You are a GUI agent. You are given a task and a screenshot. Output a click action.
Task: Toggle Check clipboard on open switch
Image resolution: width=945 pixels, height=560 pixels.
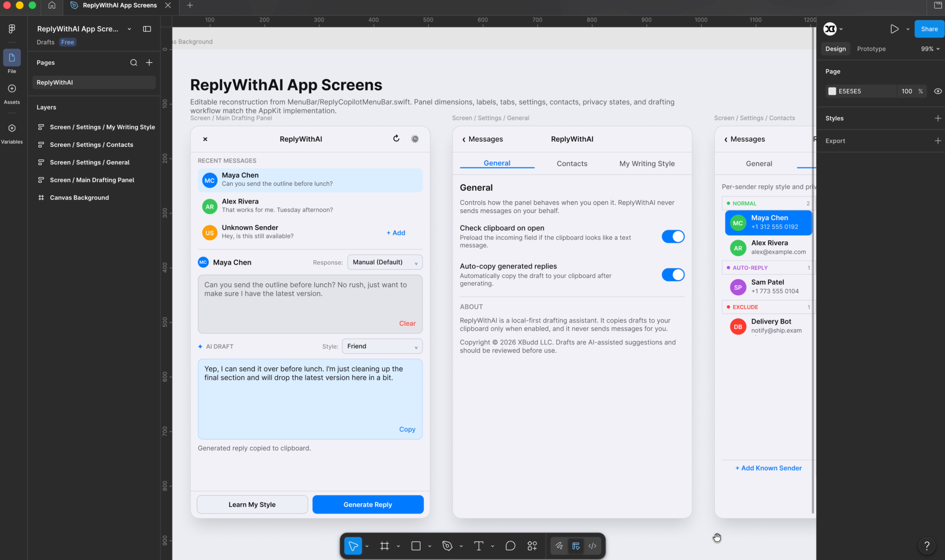pyautogui.click(x=673, y=236)
